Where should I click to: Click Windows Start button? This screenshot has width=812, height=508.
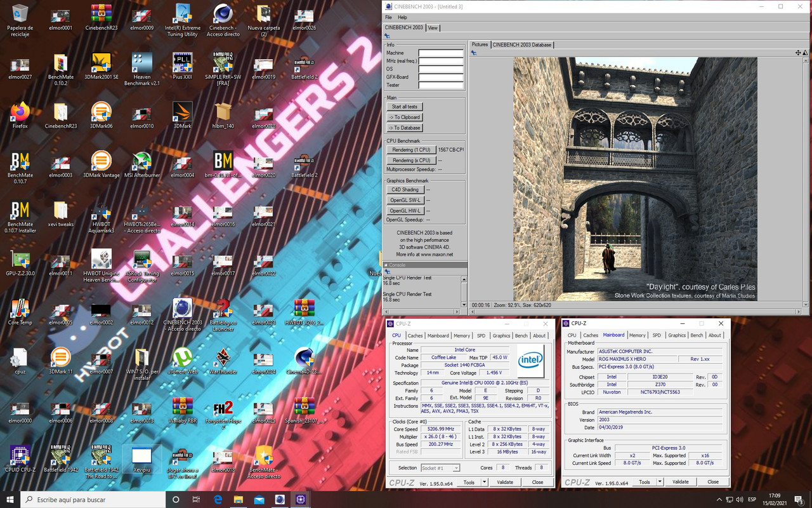tap(10, 500)
